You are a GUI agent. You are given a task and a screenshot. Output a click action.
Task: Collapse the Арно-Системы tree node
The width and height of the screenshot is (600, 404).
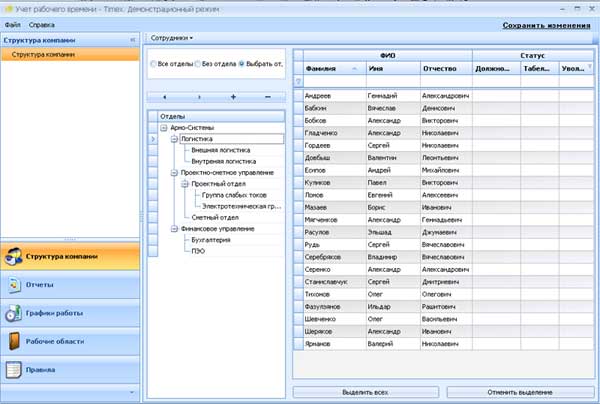[x=164, y=128]
